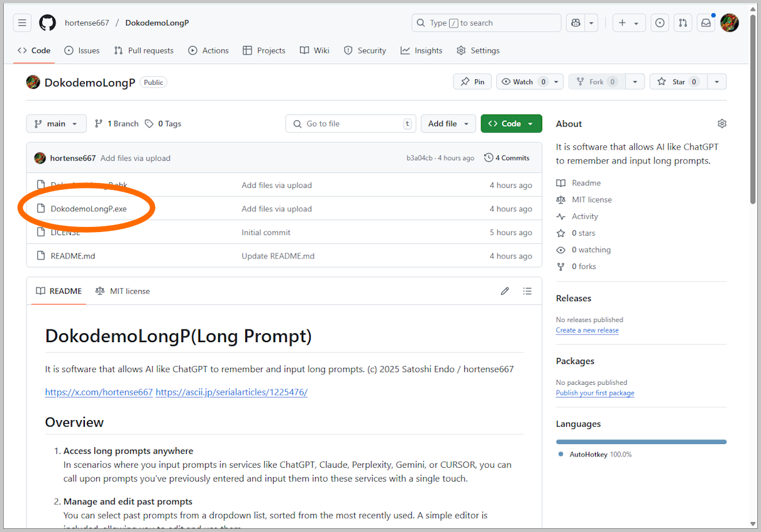This screenshot has height=532, width=761.
Task: Open the Insights tab
Action: [421, 50]
